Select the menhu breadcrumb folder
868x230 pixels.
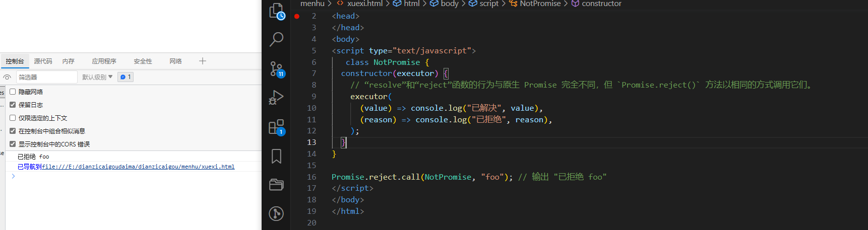[x=313, y=4]
